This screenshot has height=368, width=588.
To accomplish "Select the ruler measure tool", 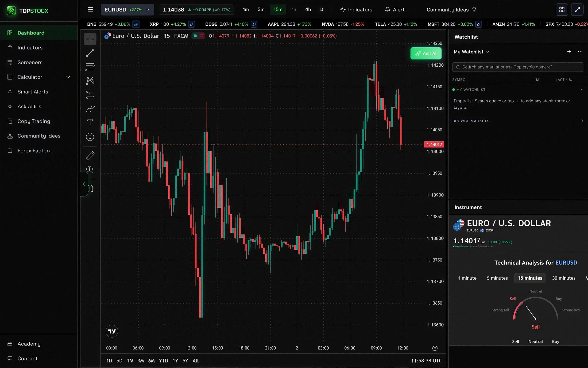I will point(90,155).
